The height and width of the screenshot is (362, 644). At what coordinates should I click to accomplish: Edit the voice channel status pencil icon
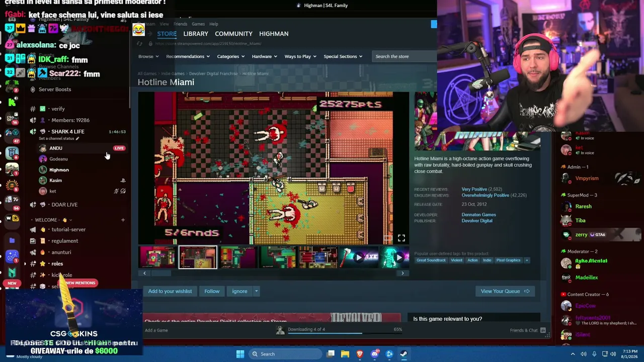tap(77, 139)
